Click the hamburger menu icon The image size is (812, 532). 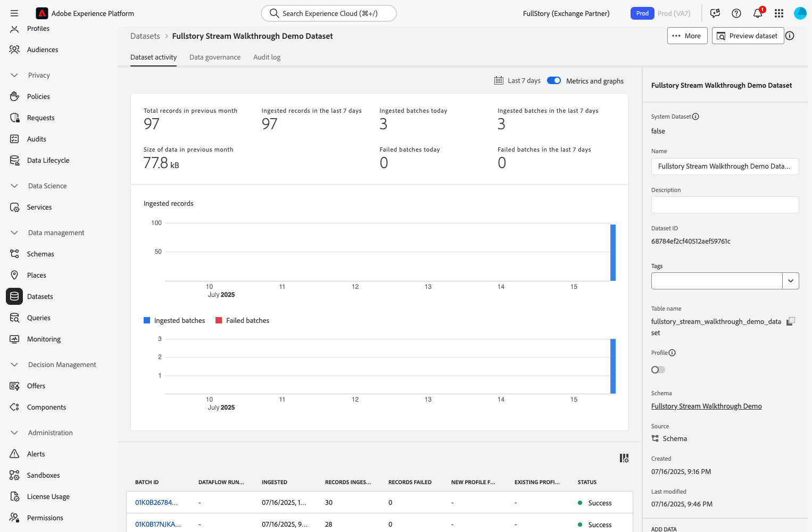coord(14,13)
